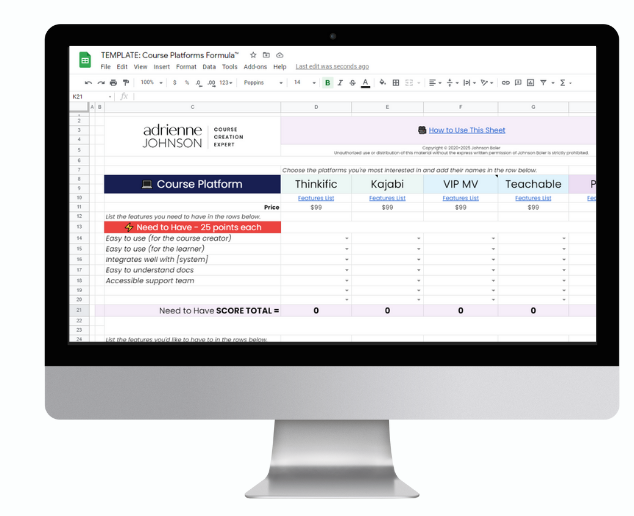Expand the K21 name box dropdown
The width and height of the screenshot is (634, 516).
click(110, 97)
